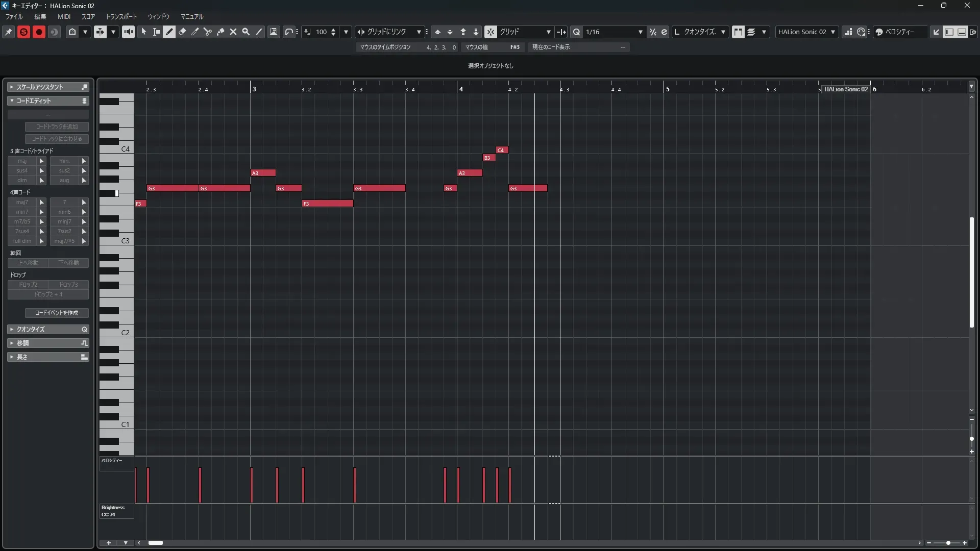Toggle the Record in Editor button

pyautogui.click(x=39, y=32)
